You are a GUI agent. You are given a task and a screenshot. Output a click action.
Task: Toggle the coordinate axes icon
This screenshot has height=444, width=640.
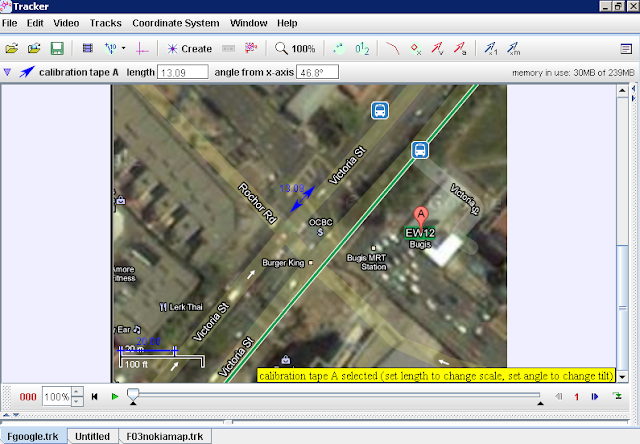coord(142,49)
